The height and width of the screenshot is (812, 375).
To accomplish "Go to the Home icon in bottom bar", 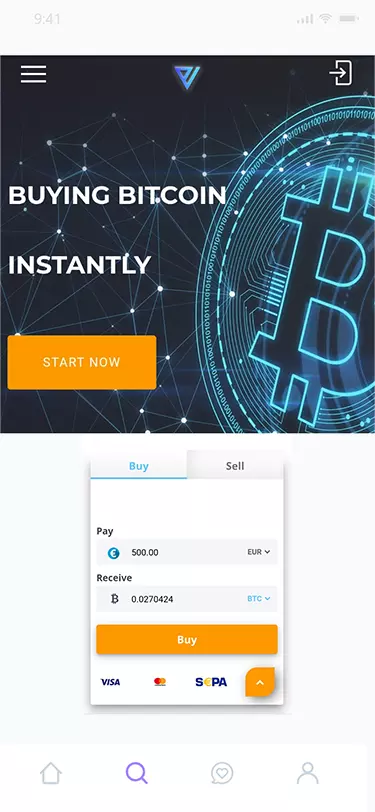I will [51, 774].
